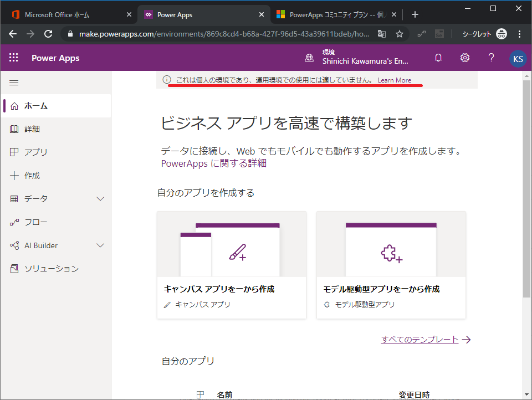Screen dimensions: 532x400
Task: Go to ホーム in the sidebar
Action: [x=56, y=106]
